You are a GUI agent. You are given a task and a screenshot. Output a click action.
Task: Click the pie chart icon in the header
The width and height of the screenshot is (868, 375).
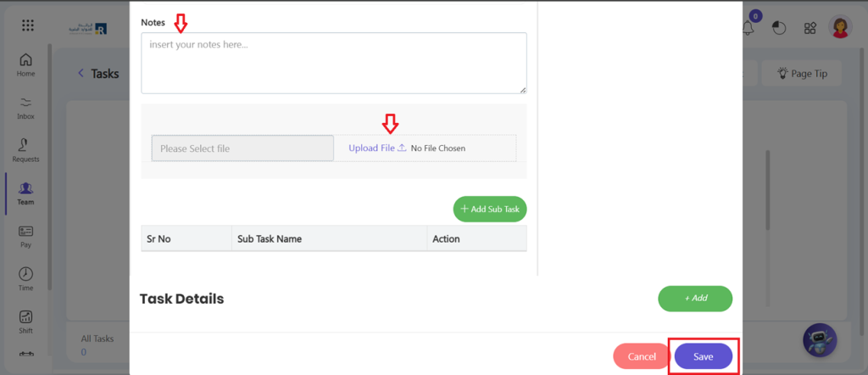(x=779, y=28)
